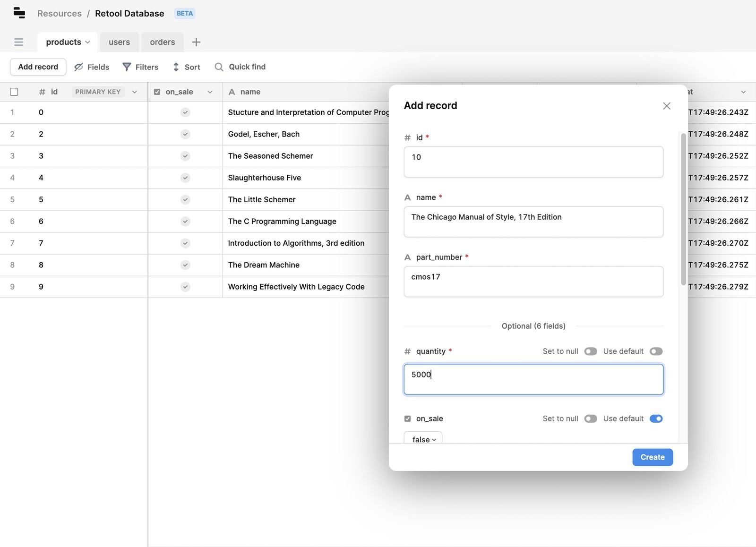The image size is (756, 547).
Task: Open the id column header dropdown
Action: point(135,92)
